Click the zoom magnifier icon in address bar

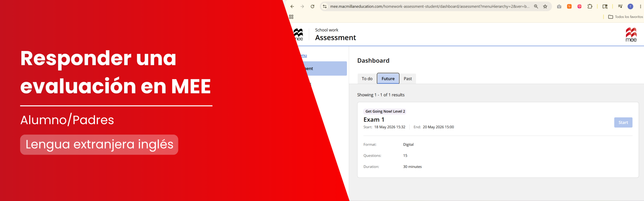[x=536, y=7]
